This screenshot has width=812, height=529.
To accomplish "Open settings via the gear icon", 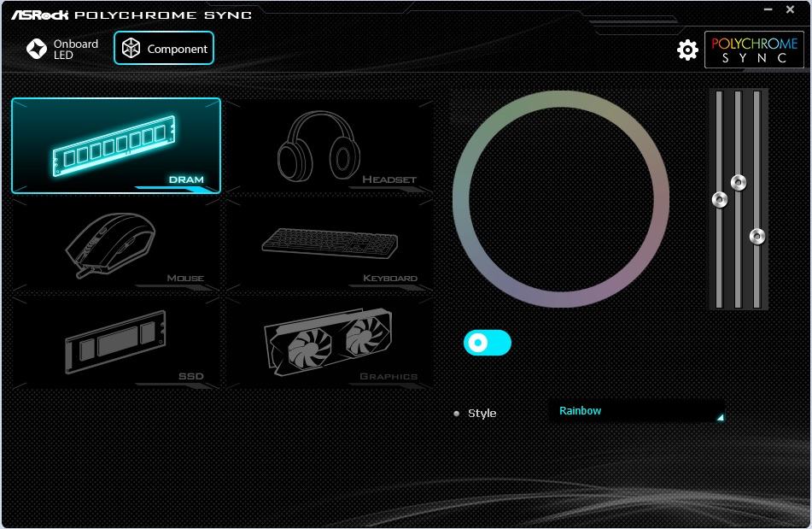I will pos(687,50).
